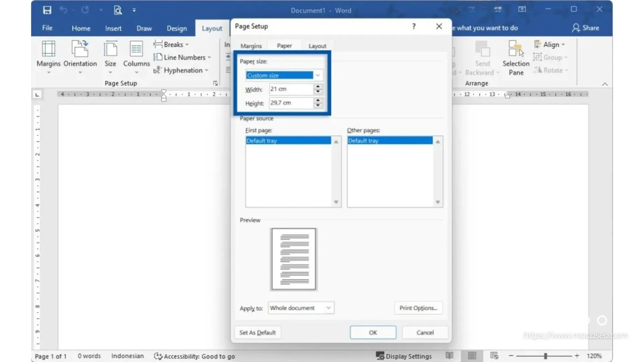The height and width of the screenshot is (362, 644).
Task: Open the Layout tab in Page Setup
Action: [317, 46]
